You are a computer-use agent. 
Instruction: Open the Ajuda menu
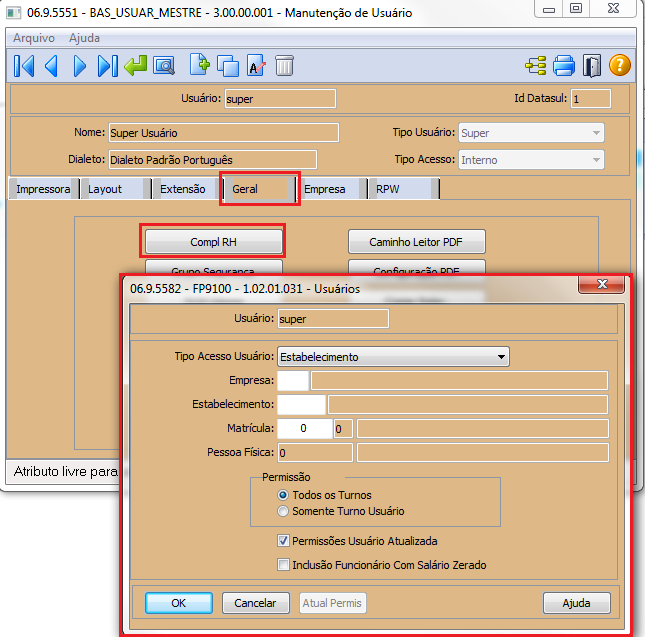84,38
